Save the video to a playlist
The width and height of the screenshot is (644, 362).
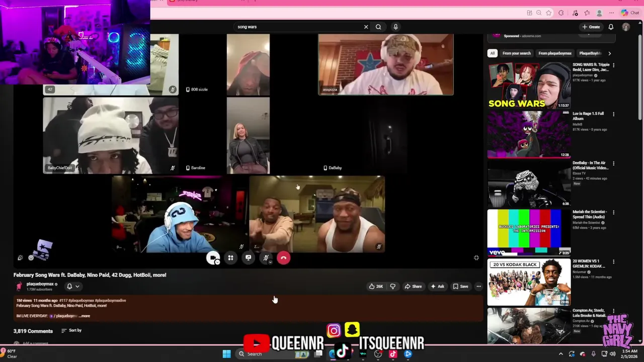[x=460, y=286]
